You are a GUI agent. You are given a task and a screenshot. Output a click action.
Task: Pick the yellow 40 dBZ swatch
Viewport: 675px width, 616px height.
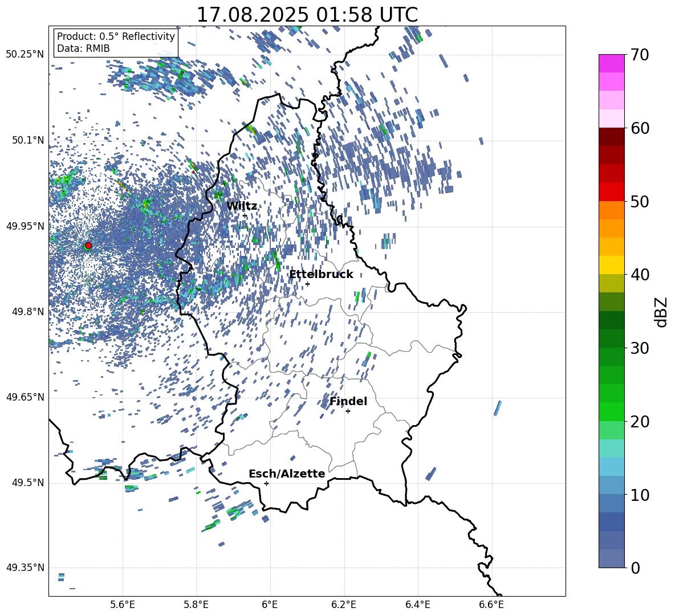[x=611, y=265]
